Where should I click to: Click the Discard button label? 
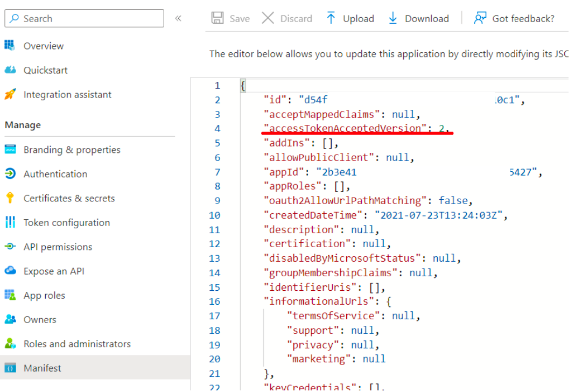tap(296, 19)
